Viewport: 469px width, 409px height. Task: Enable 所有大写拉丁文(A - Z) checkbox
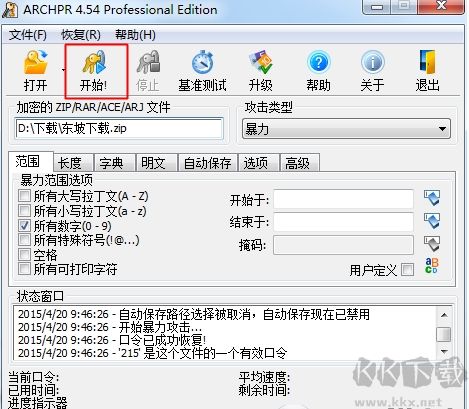(24, 196)
